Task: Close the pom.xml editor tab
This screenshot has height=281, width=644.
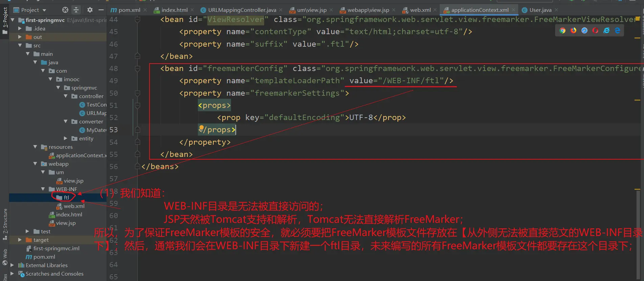Action: [x=145, y=10]
